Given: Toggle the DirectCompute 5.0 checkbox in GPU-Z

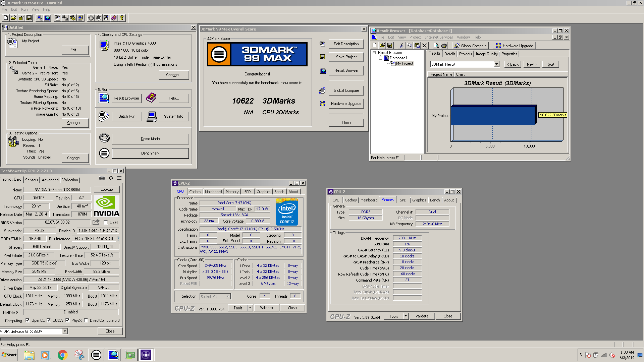Looking at the screenshot, I should (86, 320).
